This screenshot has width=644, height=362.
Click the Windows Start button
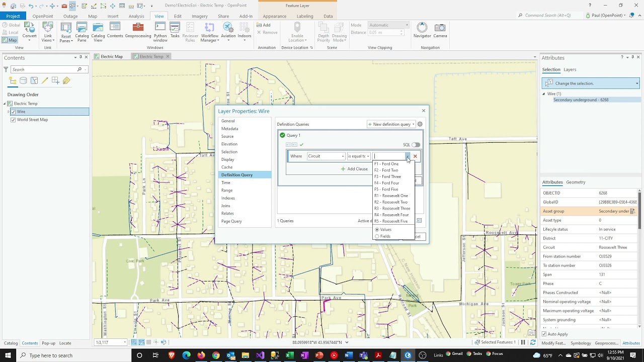(9, 355)
